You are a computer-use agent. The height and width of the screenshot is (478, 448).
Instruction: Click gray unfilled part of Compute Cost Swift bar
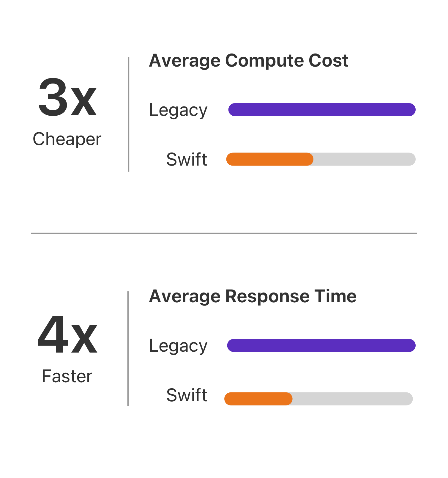pos(365,159)
